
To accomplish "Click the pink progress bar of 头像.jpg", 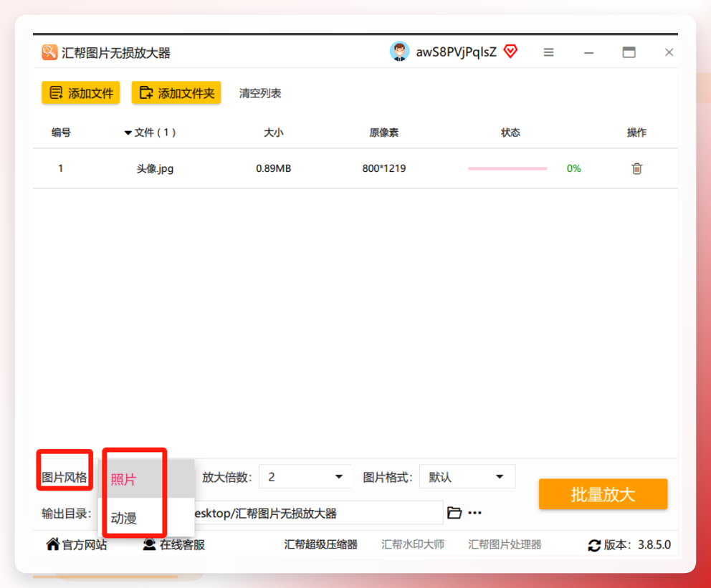I will [x=507, y=168].
